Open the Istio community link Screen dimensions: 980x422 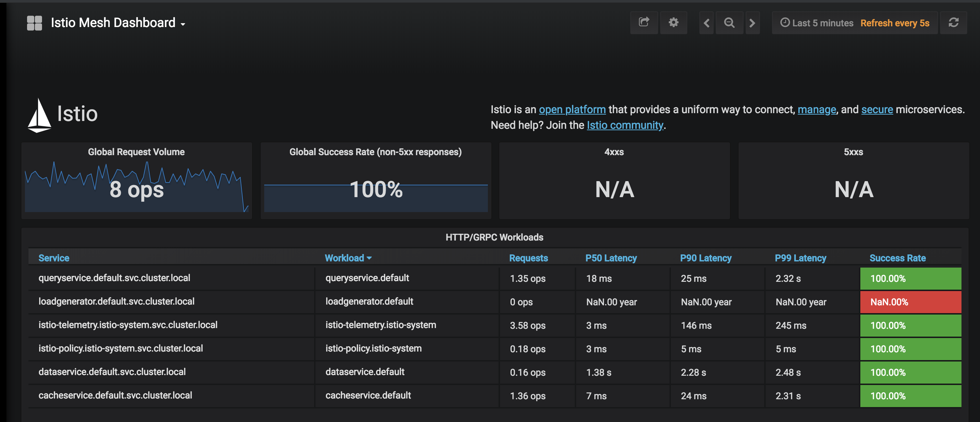(x=625, y=125)
